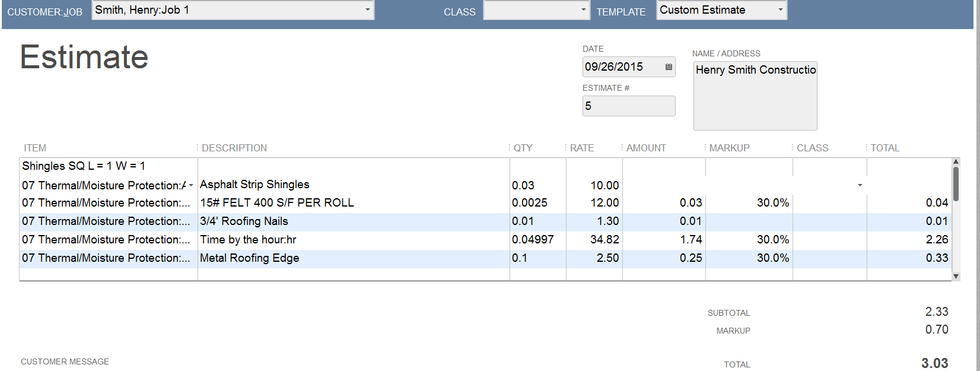The height and width of the screenshot is (371, 980).
Task: Select the DESCRIPTION column header
Action: coord(234,148)
